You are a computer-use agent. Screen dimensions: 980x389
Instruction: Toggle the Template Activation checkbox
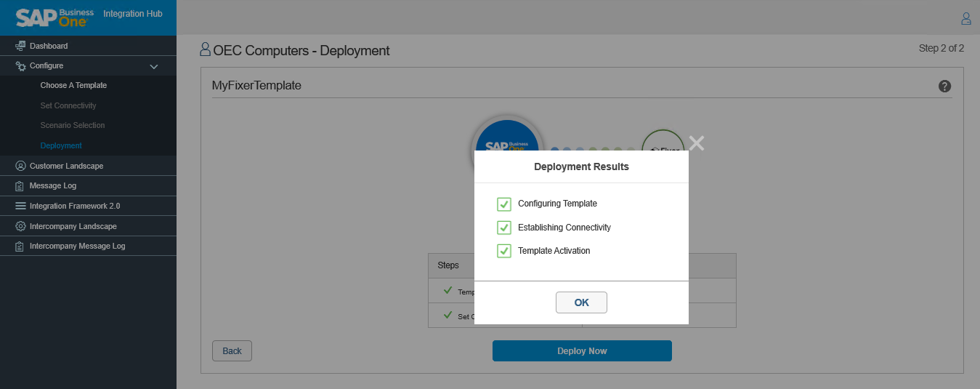[x=504, y=251]
